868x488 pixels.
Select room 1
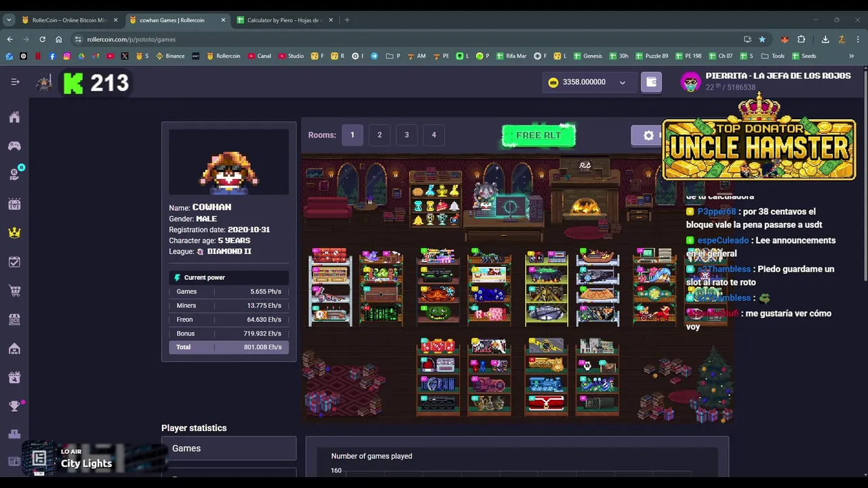352,135
